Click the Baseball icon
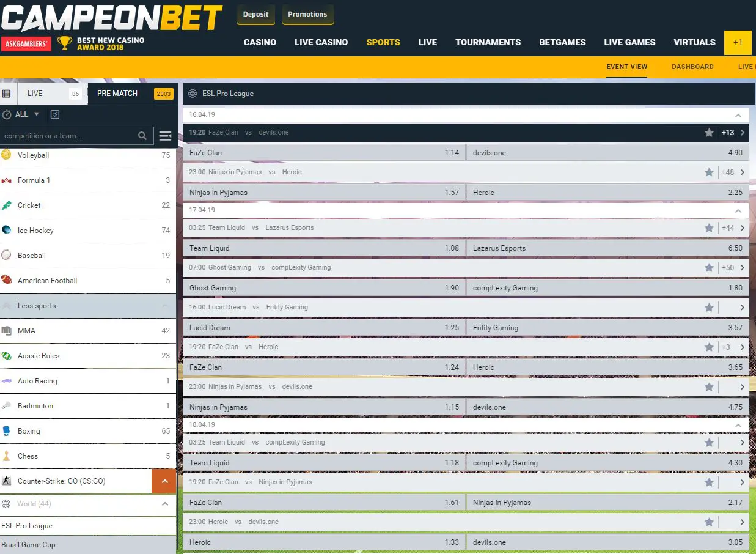 point(6,256)
